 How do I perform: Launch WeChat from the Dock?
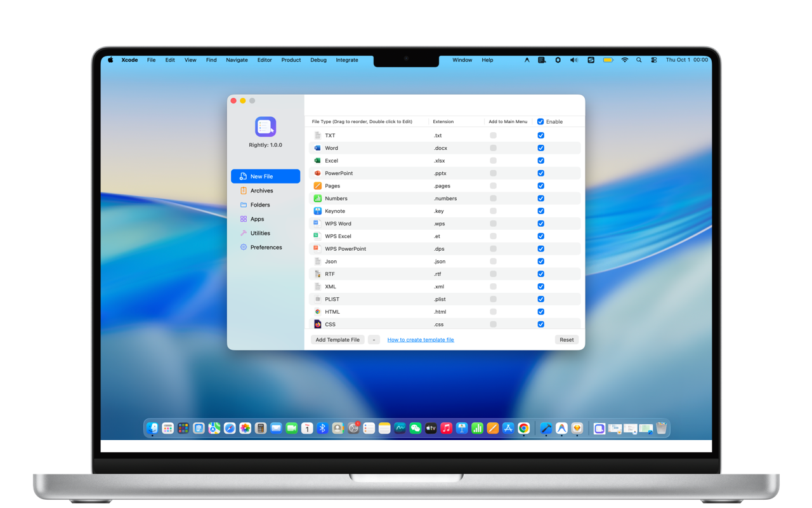416,429
